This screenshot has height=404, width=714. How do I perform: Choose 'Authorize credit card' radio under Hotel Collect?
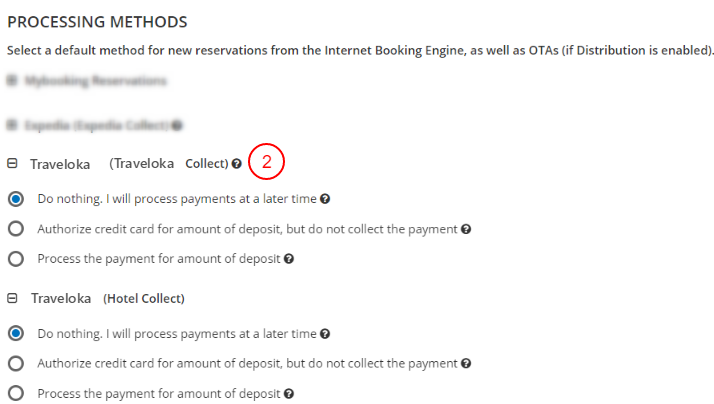[x=15, y=364]
